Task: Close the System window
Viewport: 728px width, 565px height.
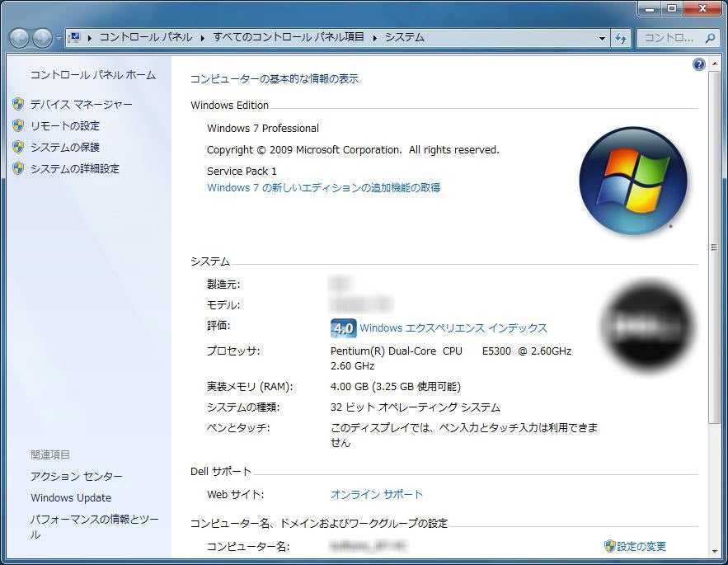Action: [x=702, y=9]
